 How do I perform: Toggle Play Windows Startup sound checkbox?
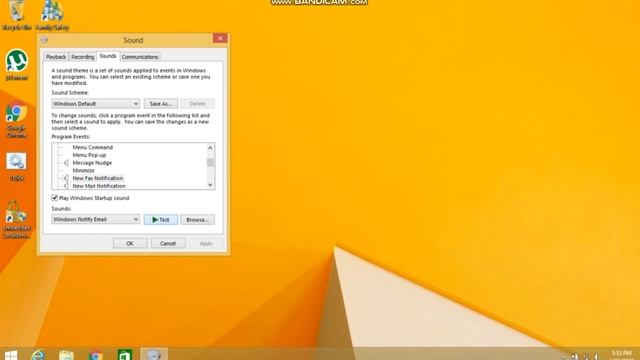tap(55, 198)
